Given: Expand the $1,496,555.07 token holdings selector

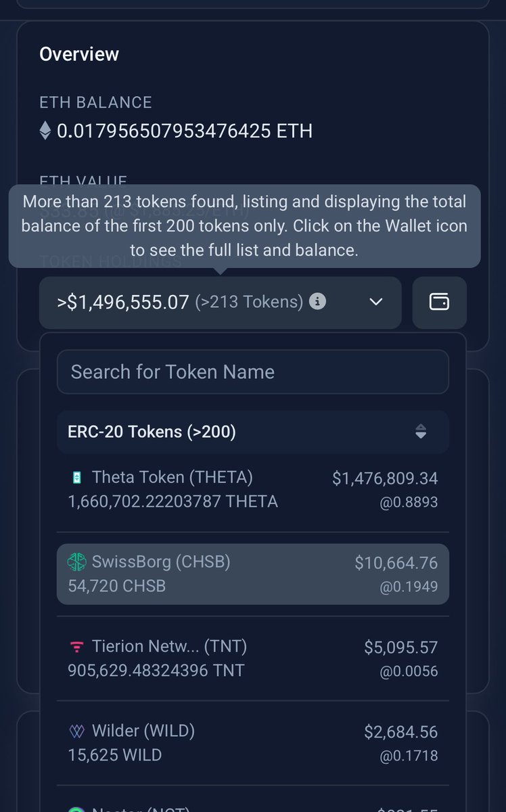Looking at the screenshot, I should [x=220, y=302].
